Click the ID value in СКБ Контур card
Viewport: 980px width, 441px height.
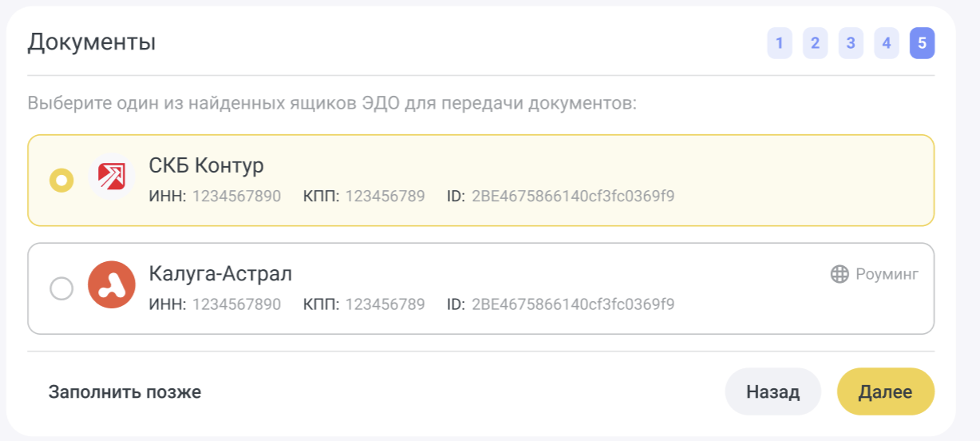[x=573, y=197]
